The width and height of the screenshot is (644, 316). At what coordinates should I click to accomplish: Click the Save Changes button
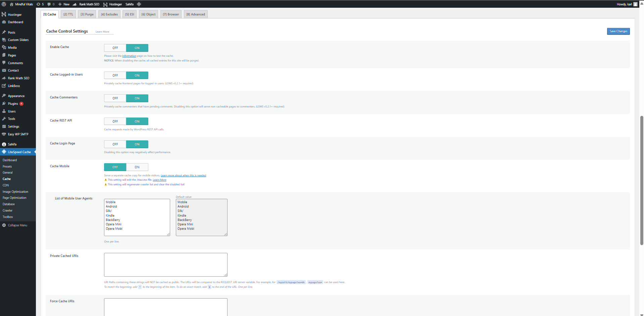click(x=618, y=31)
